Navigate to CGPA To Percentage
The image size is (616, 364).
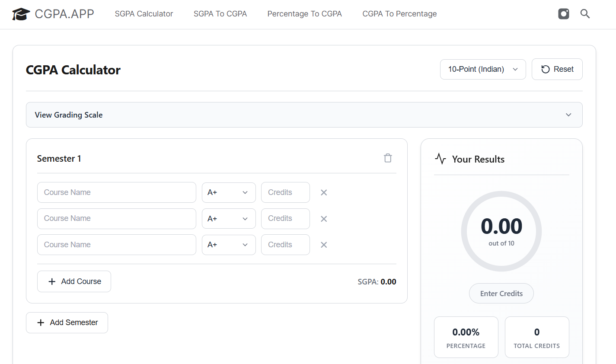pos(399,14)
